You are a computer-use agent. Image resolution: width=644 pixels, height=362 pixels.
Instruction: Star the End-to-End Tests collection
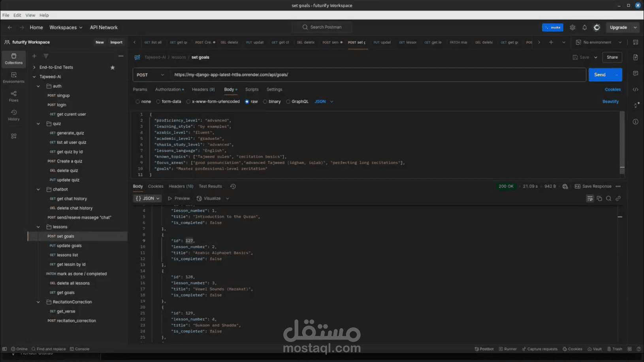pos(113,68)
